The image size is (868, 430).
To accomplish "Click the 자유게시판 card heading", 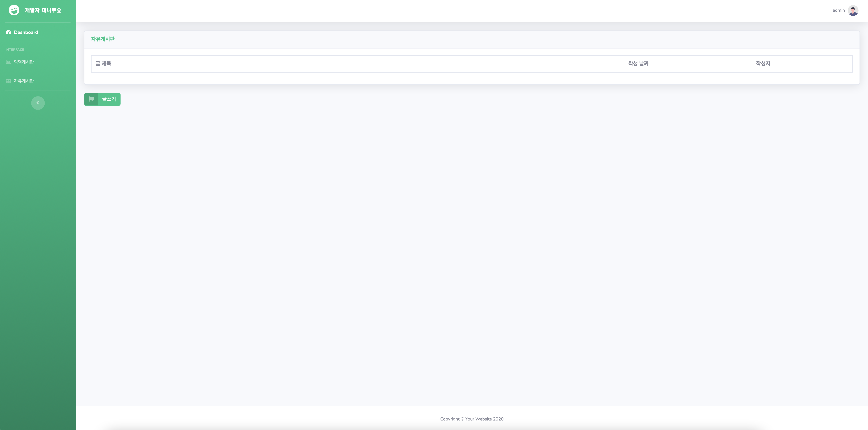I will pos(103,39).
